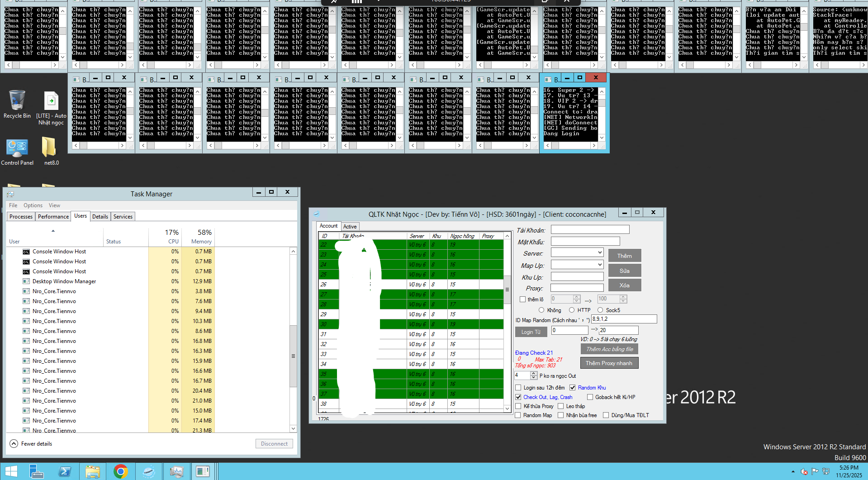868x480 pixels.
Task: Open File Explorer from the taskbar
Action: coord(93,471)
